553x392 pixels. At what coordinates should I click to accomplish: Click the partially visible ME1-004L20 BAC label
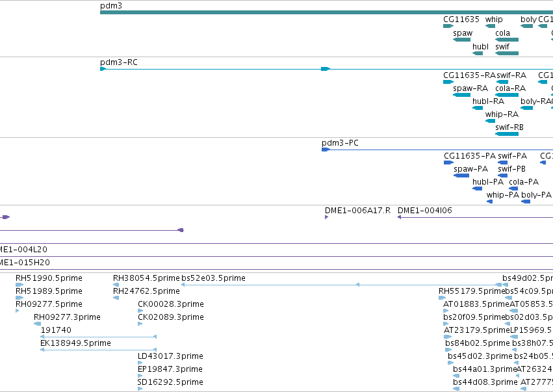pos(23,250)
